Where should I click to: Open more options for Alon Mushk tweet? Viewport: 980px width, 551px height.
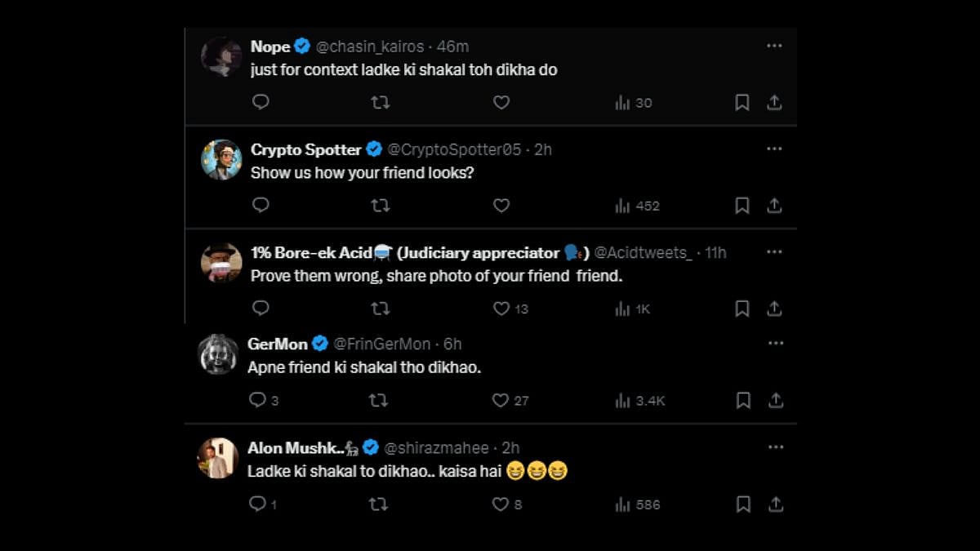775,447
